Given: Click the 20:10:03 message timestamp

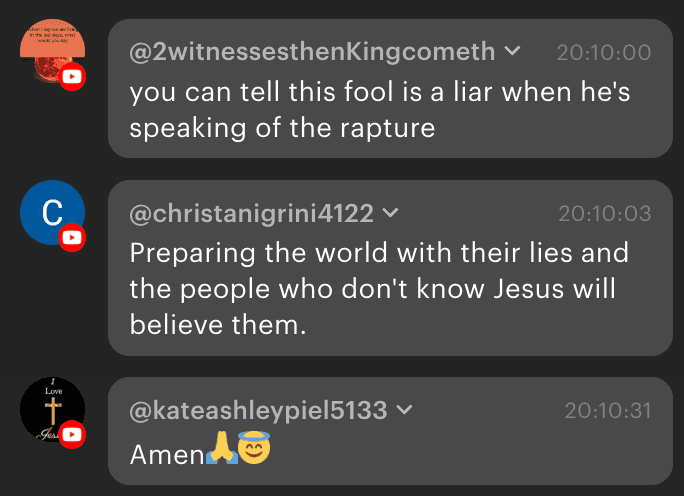Looking at the screenshot, I should pyautogui.click(x=604, y=213).
